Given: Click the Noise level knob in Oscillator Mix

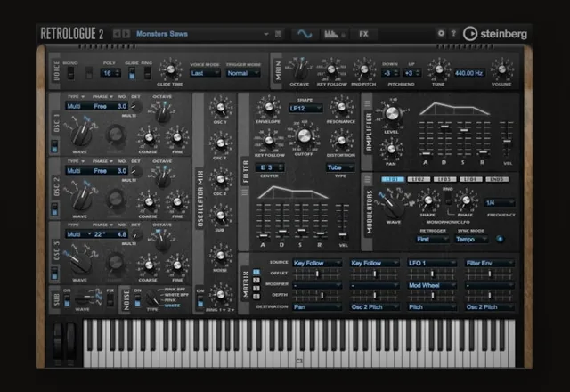Looking at the screenshot, I should (220, 256).
